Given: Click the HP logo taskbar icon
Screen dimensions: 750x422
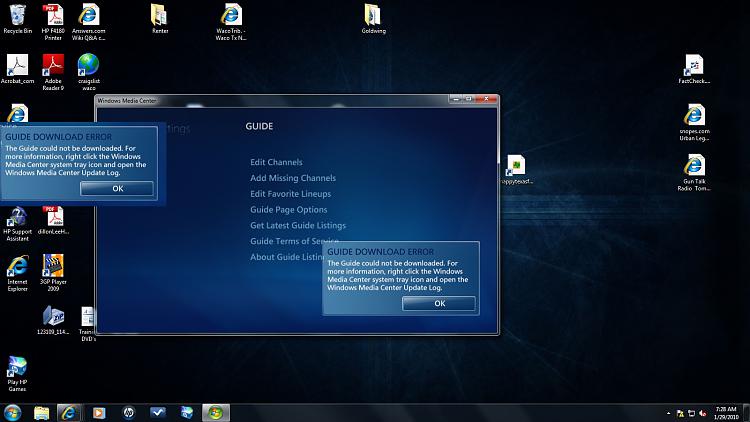Looking at the screenshot, I should [x=129, y=412].
